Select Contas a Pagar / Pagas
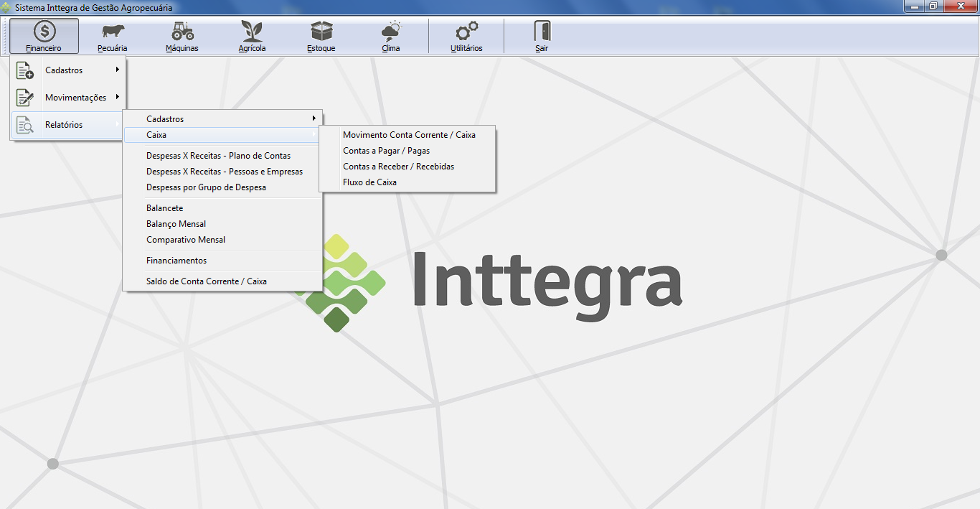Viewport: 980px width, 509px height. click(386, 151)
